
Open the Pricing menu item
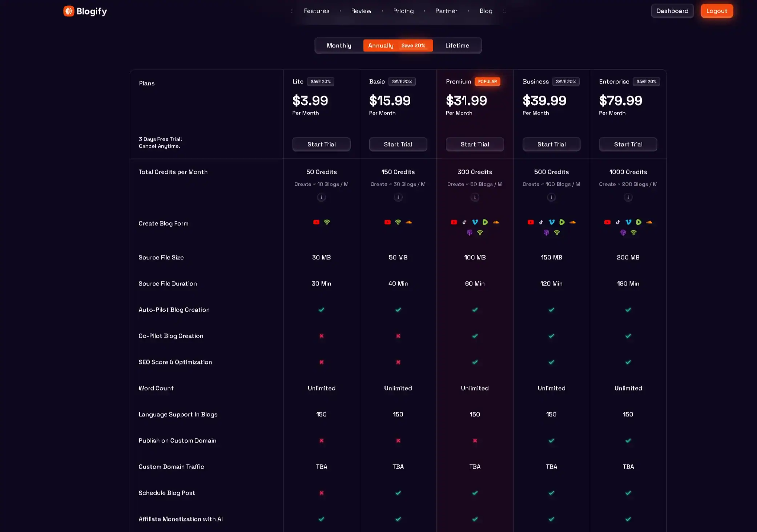pyautogui.click(x=403, y=11)
